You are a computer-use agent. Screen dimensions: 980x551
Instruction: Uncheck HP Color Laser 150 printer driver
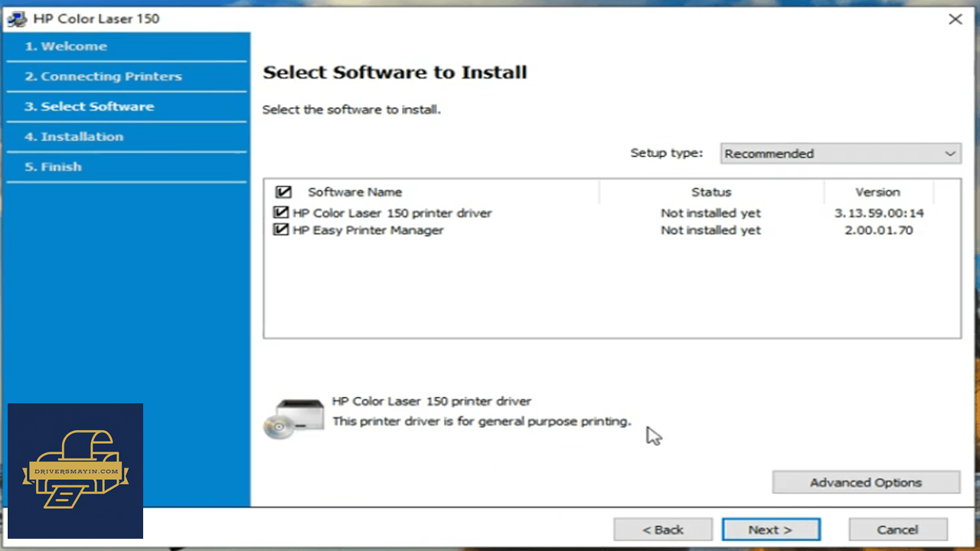click(x=281, y=213)
